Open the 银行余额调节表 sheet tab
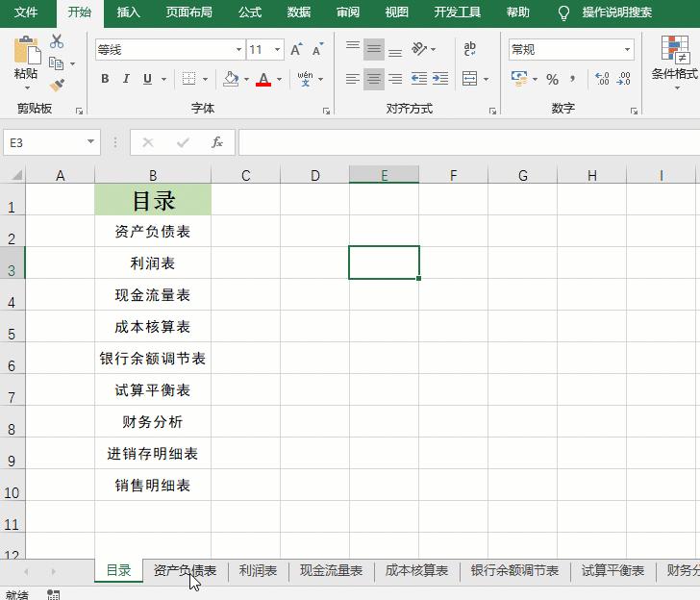 pos(514,570)
